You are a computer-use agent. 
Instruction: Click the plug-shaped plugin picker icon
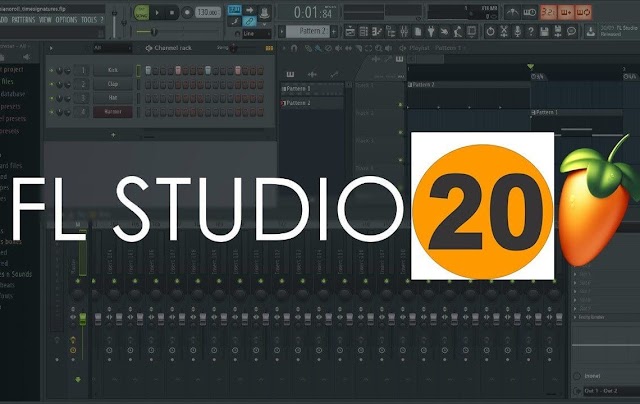(x=431, y=31)
